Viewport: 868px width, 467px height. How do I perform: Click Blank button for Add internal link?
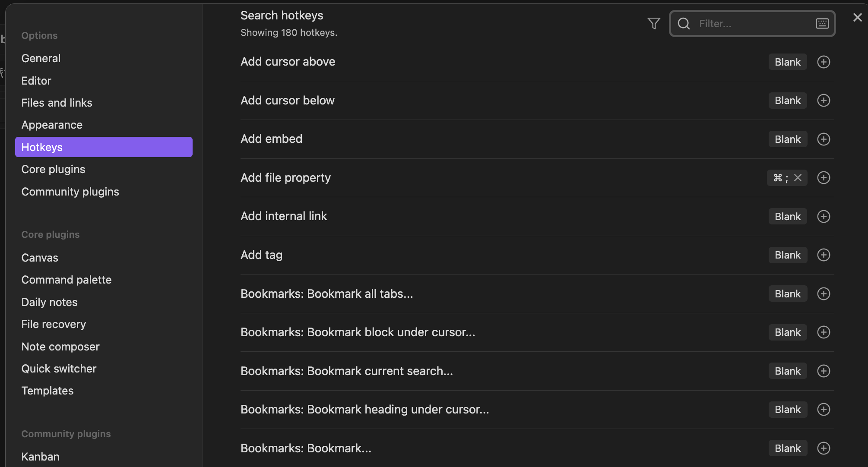point(787,217)
